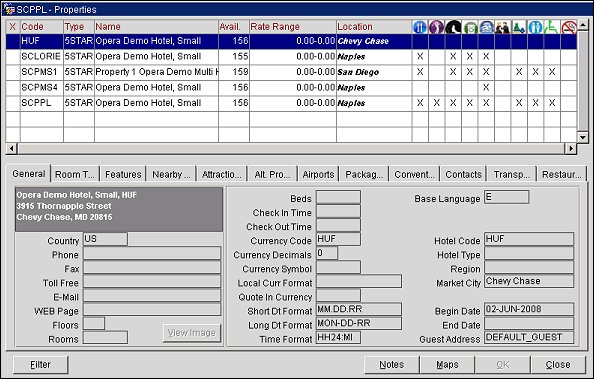Click the Maps button
This screenshot has width=594, height=379.
[447, 365]
